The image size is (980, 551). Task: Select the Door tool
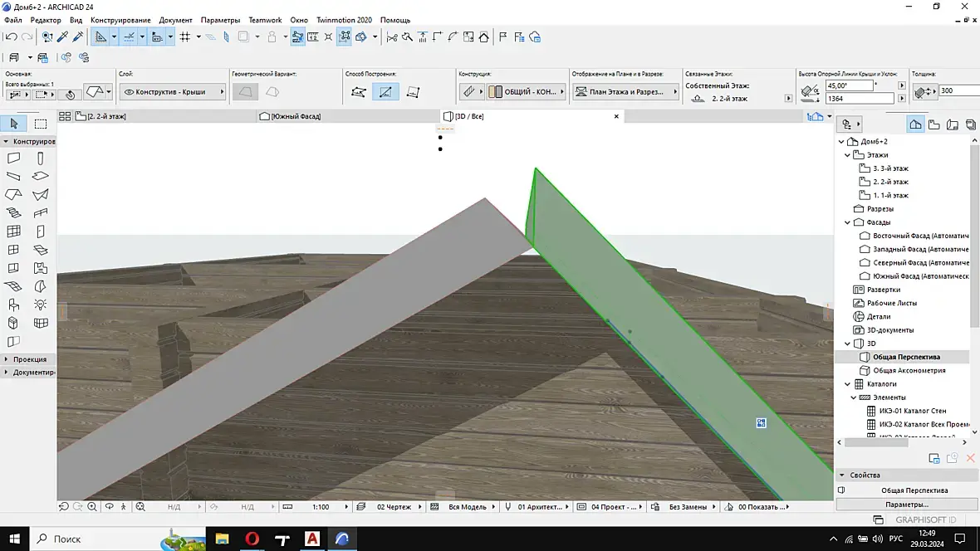40,232
